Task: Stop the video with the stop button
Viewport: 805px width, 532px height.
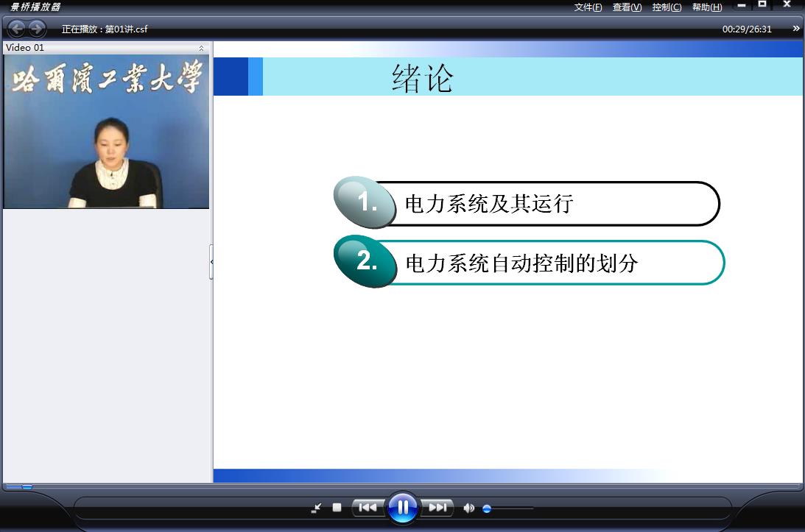Action: click(x=337, y=508)
